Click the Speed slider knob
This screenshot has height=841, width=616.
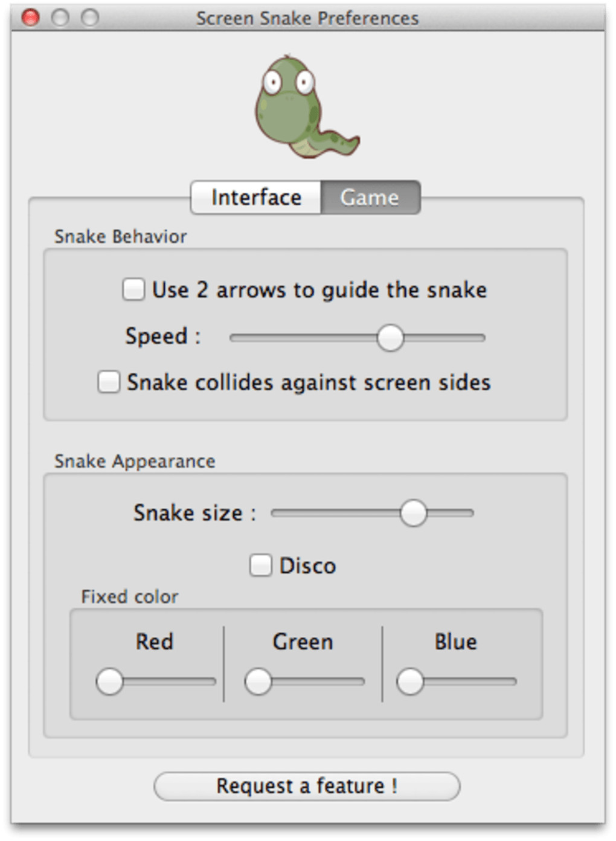(x=390, y=338)
